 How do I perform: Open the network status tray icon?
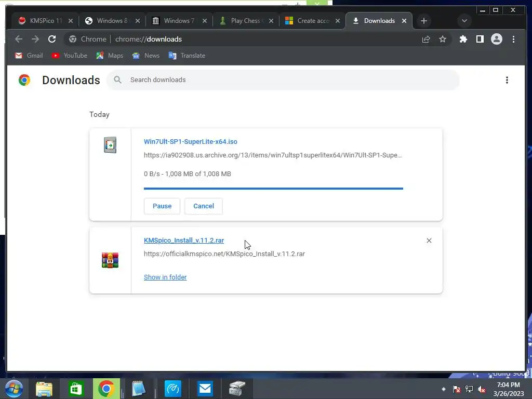(469, 389)
